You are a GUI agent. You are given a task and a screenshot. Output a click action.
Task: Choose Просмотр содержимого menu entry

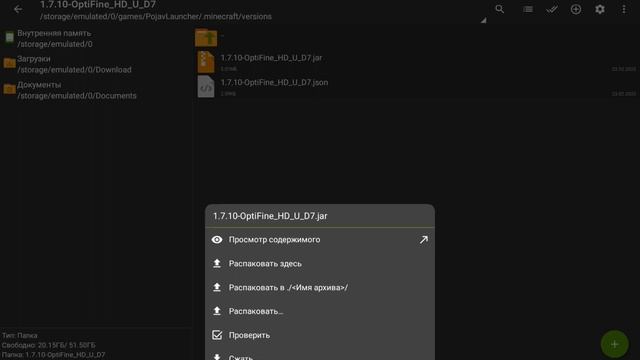coord(320,240)
